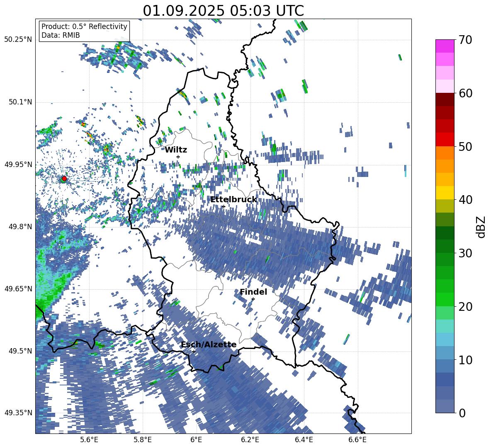The width and height of the screenshot is (491, 448).
Task: Click the colorbar 0 tick label
Action: point(462,413)
